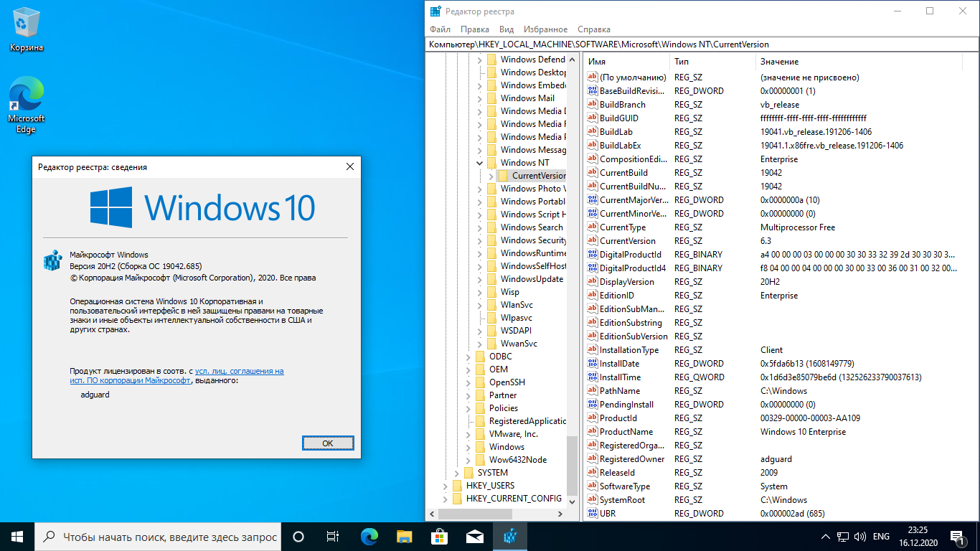Open the notification center icon
The height and width of the screenshot is (551, 980).
pos(957,537)
